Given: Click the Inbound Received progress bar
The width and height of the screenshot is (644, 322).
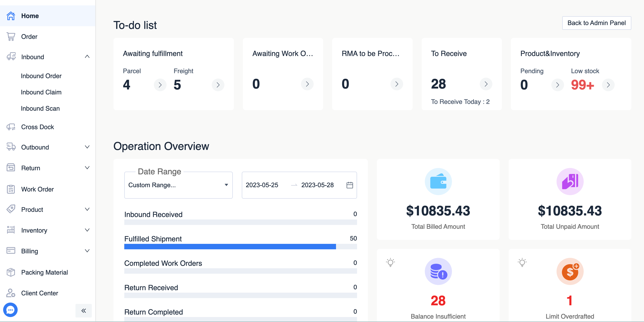Looking at the screenshot, I should click(x=240, y=222).
